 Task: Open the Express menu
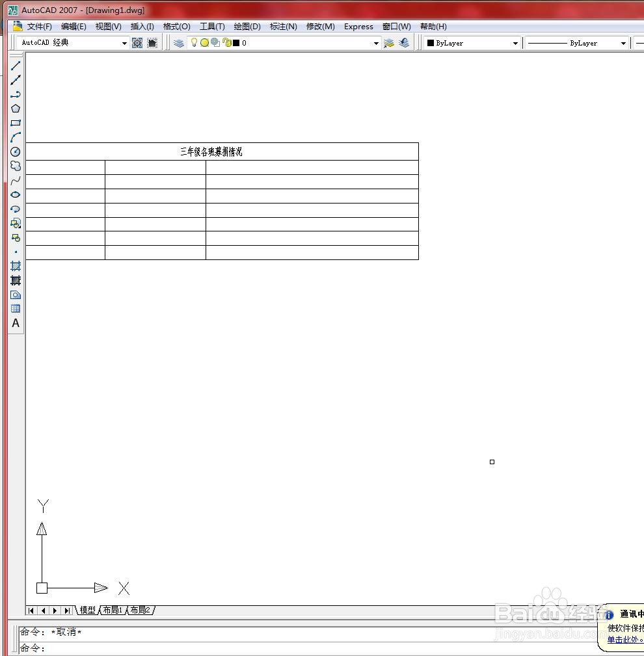tap(358, 27)
